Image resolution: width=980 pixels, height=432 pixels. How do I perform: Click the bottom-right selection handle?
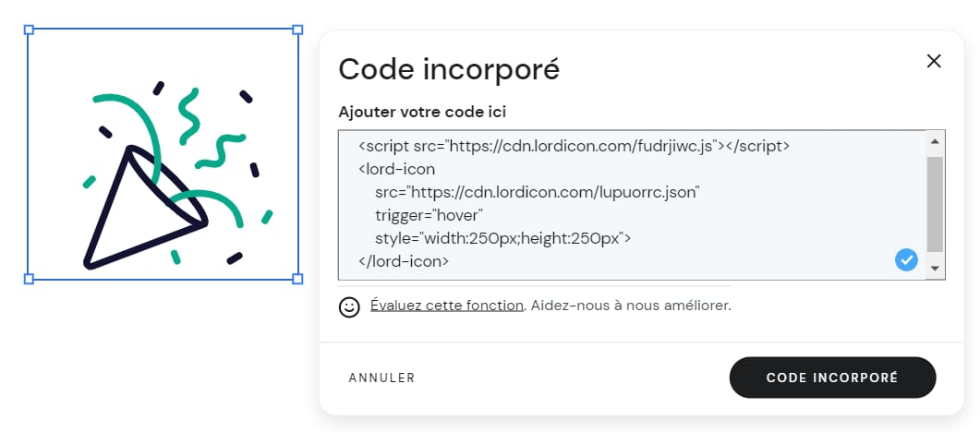point(297,278)
